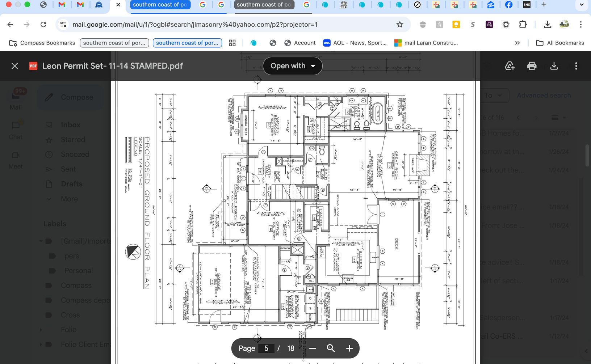Switch to the Facebook tab

click(x=508, y=5)
